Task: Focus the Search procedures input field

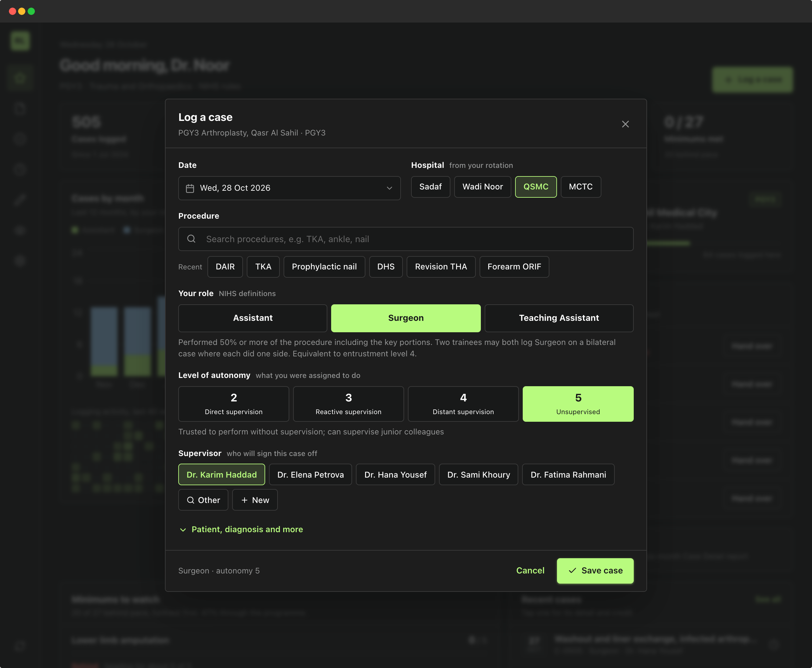Action: click(406, 239)
